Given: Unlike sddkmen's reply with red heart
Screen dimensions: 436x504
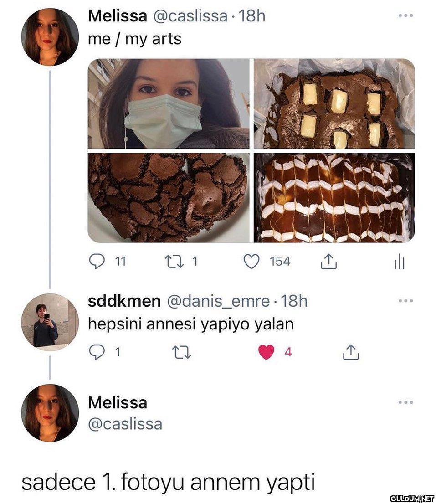Looking at the screenshot, I should pos(266,352).
